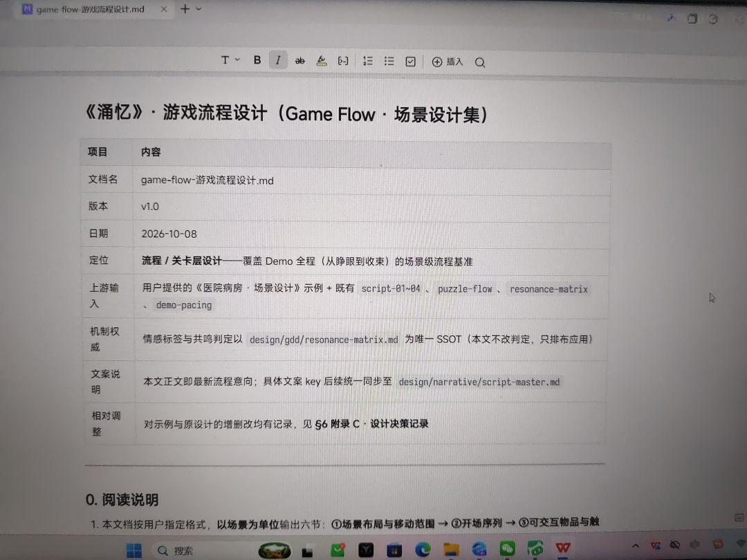This screenshot has width=747, height=560.
Task: Create a bulleted list
Action: point(389,61)
